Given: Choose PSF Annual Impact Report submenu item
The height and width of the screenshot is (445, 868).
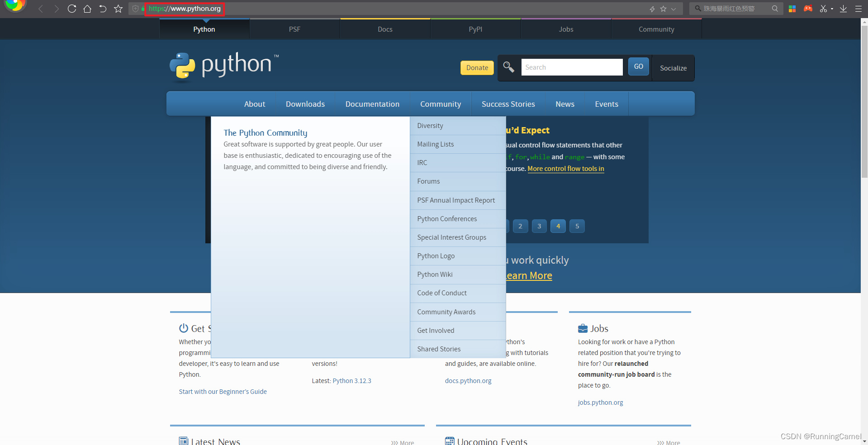Looking at the screenshot, I should (458, 200).
